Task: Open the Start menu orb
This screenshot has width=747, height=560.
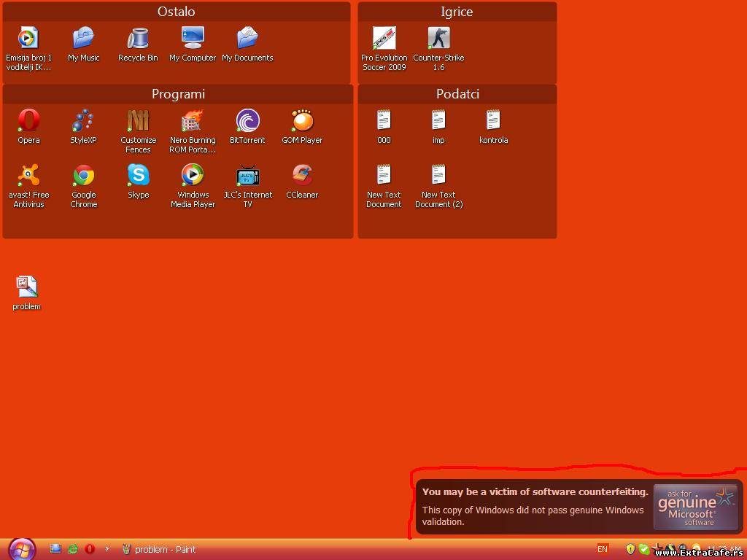Action: tap(22, 550)
